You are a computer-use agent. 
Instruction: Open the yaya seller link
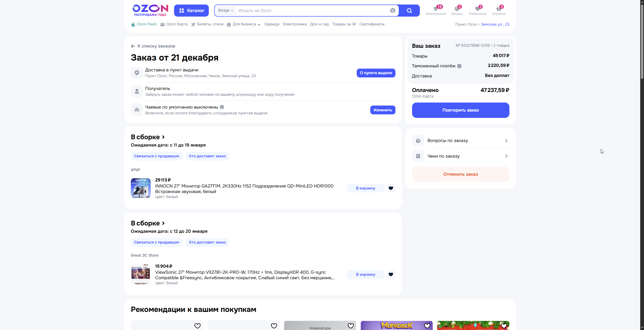(x=135, y=169)
